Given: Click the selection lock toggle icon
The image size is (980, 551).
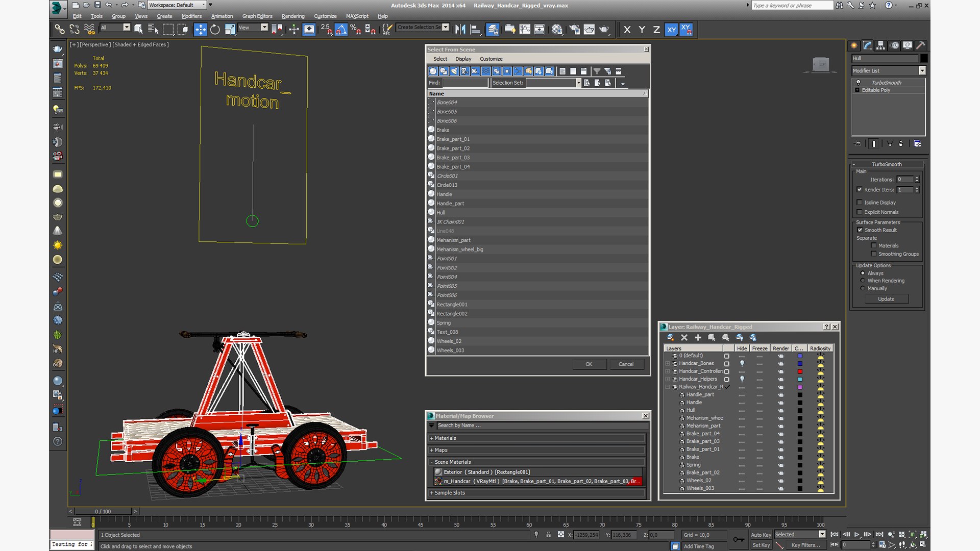Looking at the screenshot, I should click(x=548, y=535).
